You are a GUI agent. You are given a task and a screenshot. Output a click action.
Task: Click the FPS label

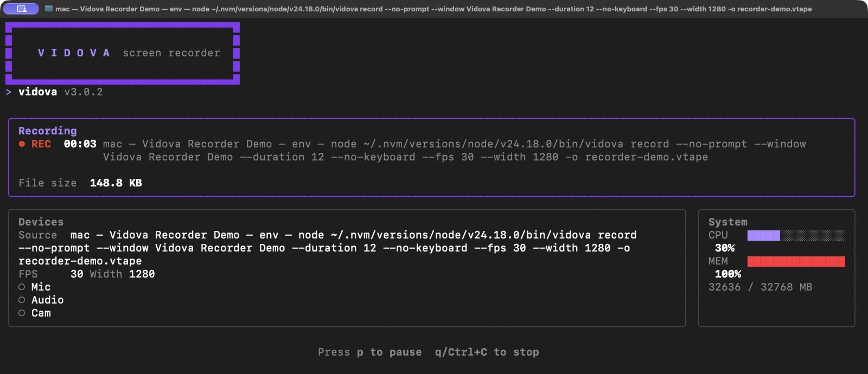click(x=28, y=274)
